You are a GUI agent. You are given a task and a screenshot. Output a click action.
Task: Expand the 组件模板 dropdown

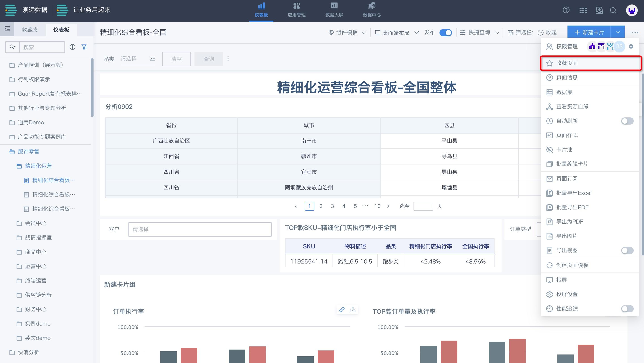347,32
